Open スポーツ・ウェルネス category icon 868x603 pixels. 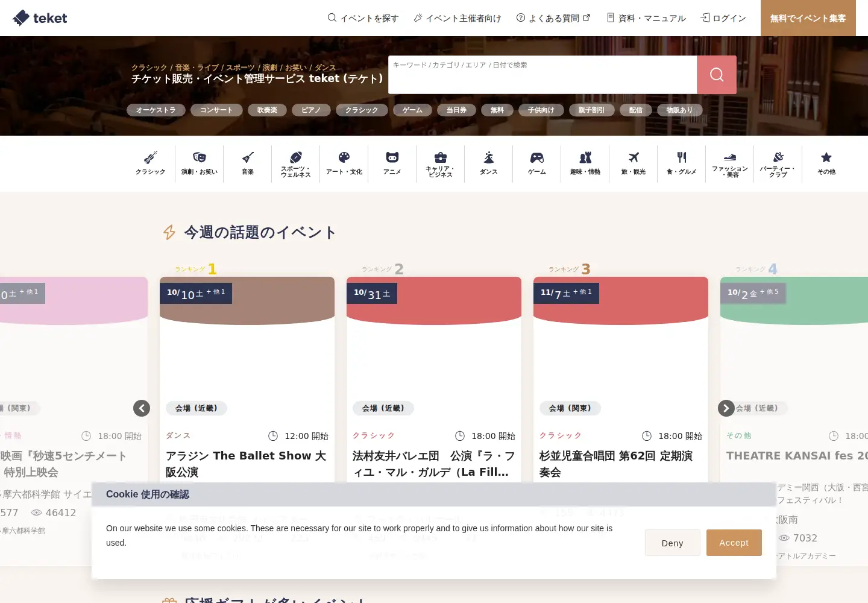coord(296,163)
